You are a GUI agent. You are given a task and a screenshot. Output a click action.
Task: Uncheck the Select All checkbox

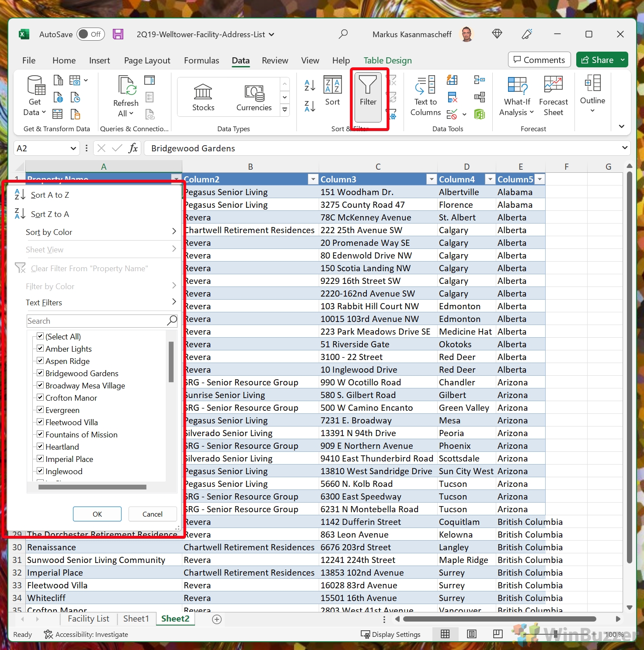coord(40,336)
